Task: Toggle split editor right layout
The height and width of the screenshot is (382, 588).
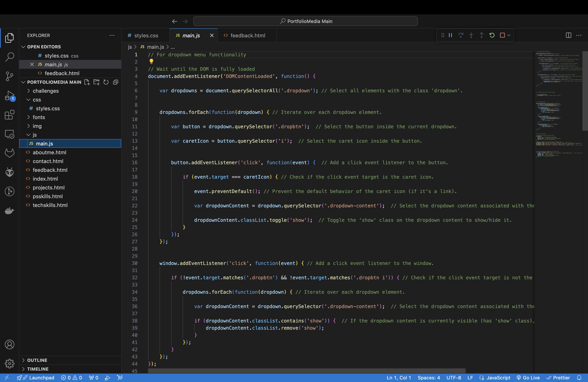Action: pos(568,35)
